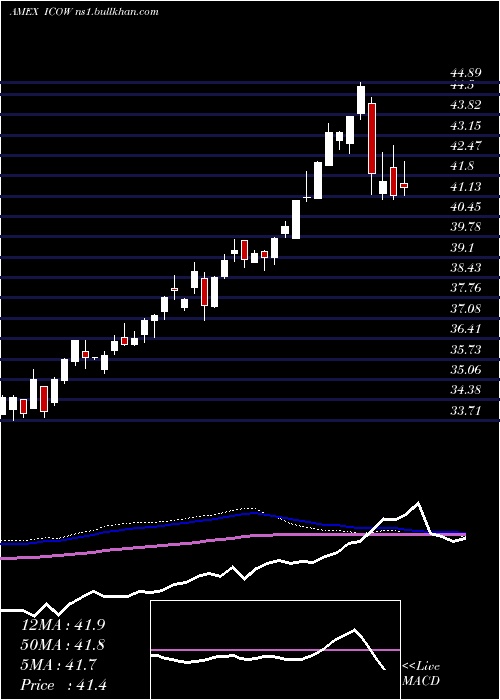500x700 pixels.
Task: Select the 33.71 price axis label
Action: pos(465,410)
